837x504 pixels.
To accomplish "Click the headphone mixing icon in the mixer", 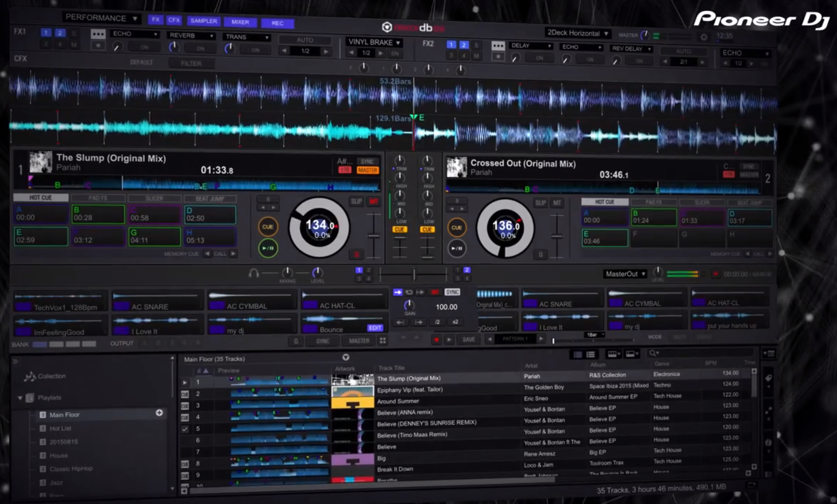I will point(253,274).
